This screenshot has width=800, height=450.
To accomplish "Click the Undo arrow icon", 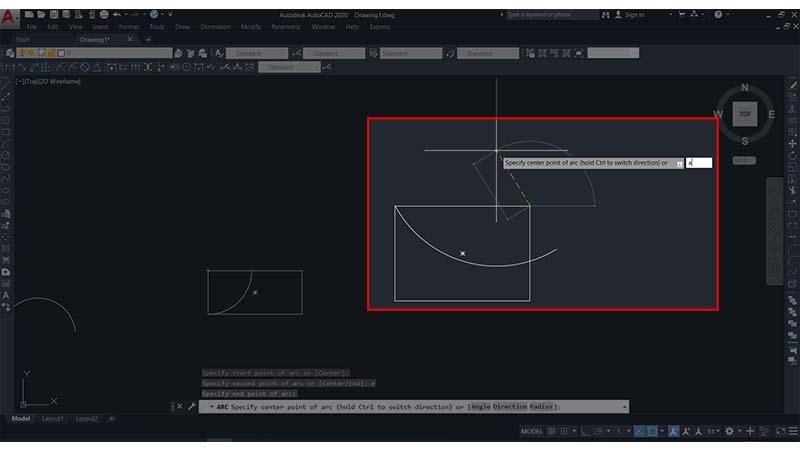I will coord(117,14).
